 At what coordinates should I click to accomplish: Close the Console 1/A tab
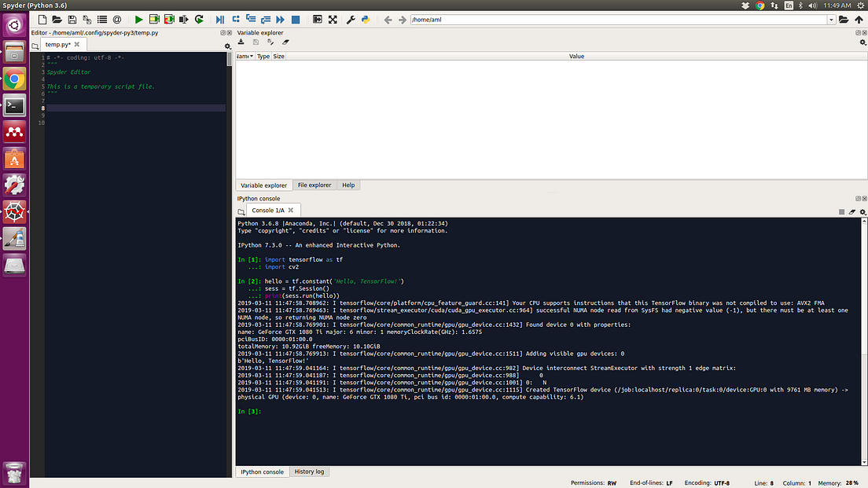point(291,211)
